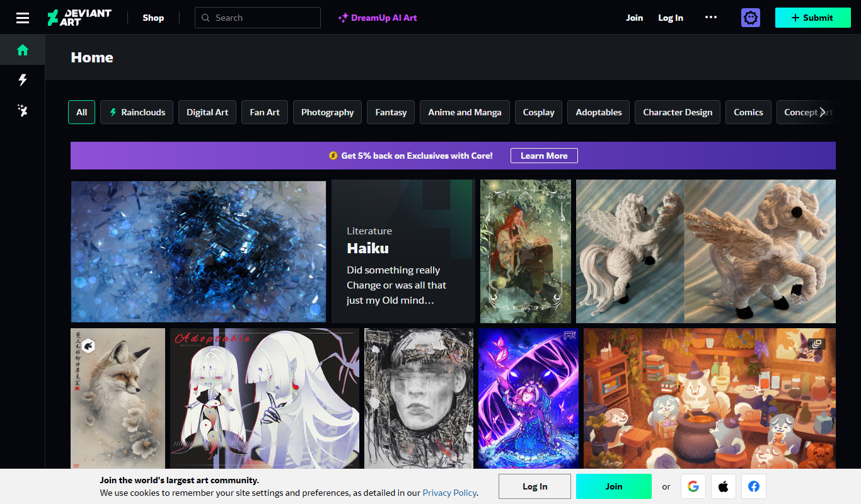Click Learn More on Core banner
This screenshot has height=504, width=861.
tap(544, 156)
